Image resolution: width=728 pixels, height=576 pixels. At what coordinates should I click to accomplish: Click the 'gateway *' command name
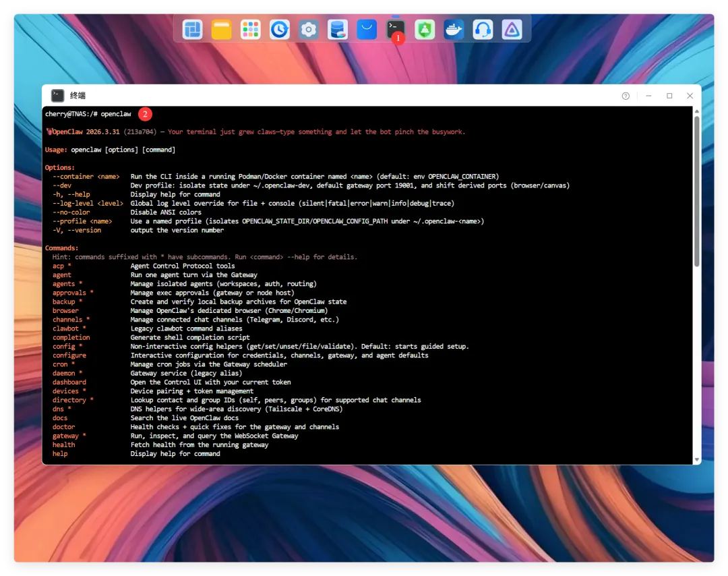[x=69, y=436]
